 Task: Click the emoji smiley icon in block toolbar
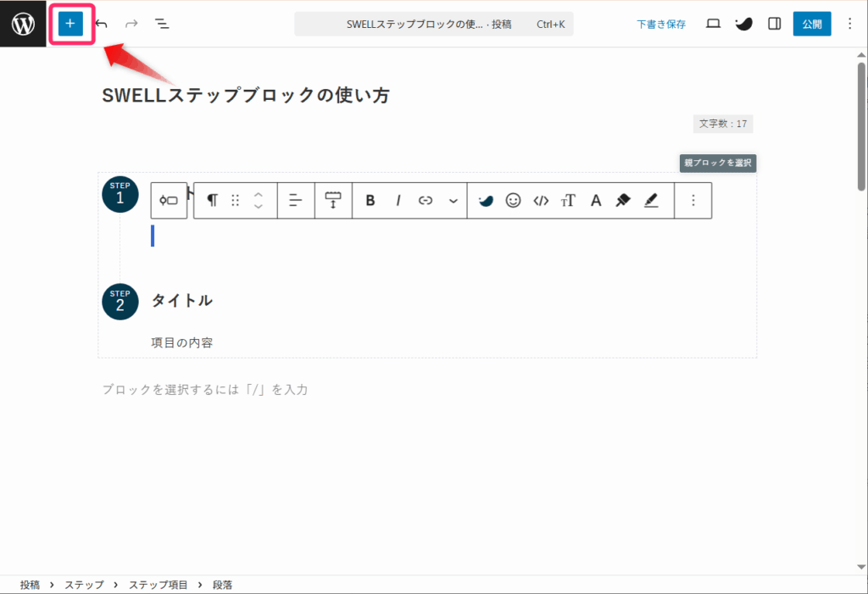pos(513,201)
